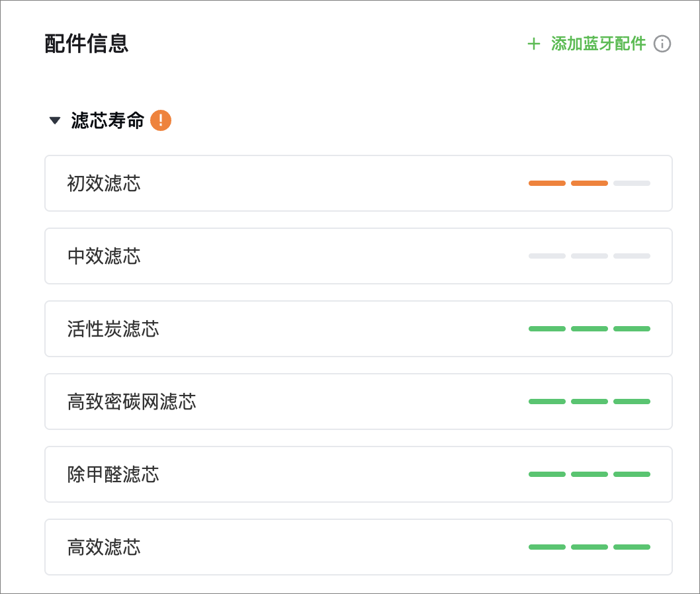The width and height of the screenshot is (700, 594).
Task: Click the 初效滤芯 orange life indicator
Action: pyautogui.click(x=589, y=183)
